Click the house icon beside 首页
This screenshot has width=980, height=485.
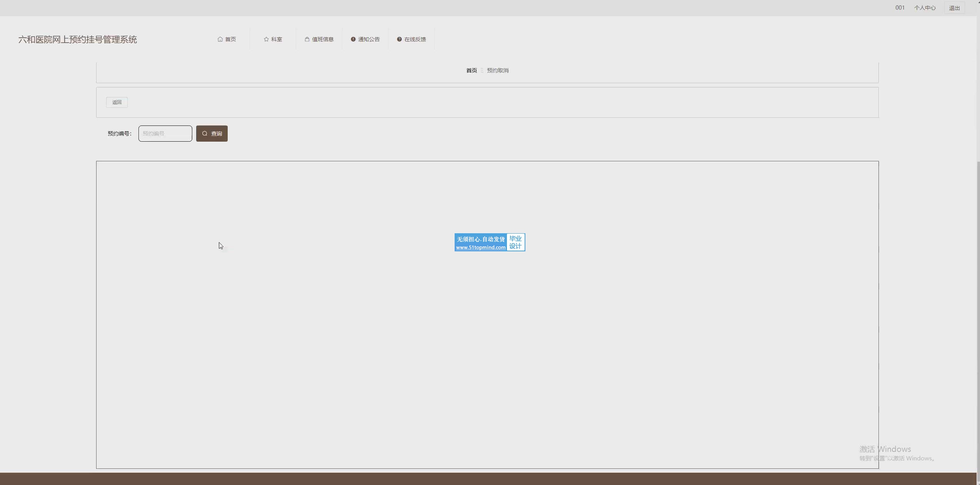220,39
